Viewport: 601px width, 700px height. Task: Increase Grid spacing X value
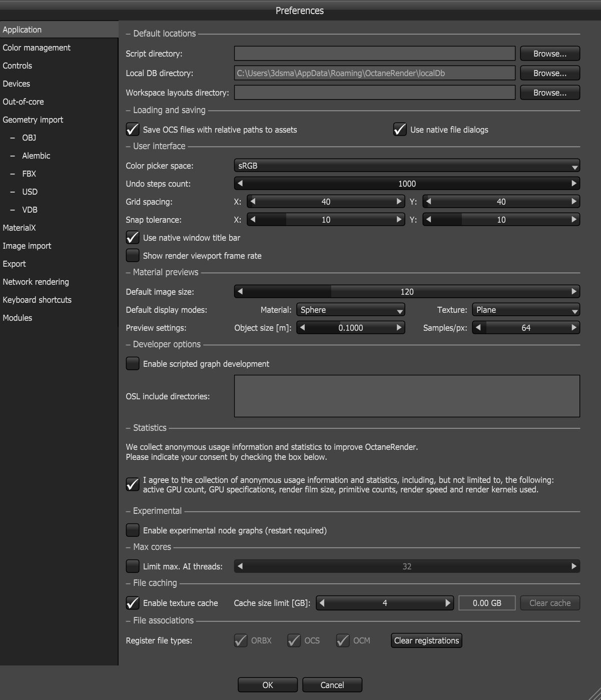(399, 202)
